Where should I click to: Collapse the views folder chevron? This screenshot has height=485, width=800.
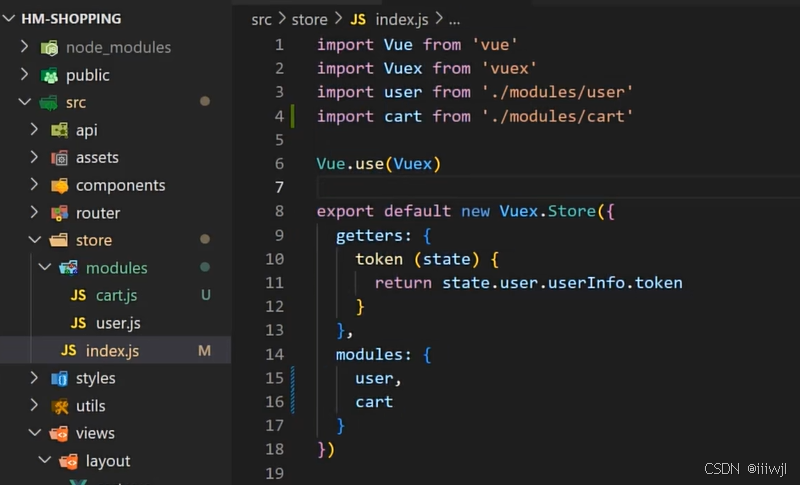35,432
